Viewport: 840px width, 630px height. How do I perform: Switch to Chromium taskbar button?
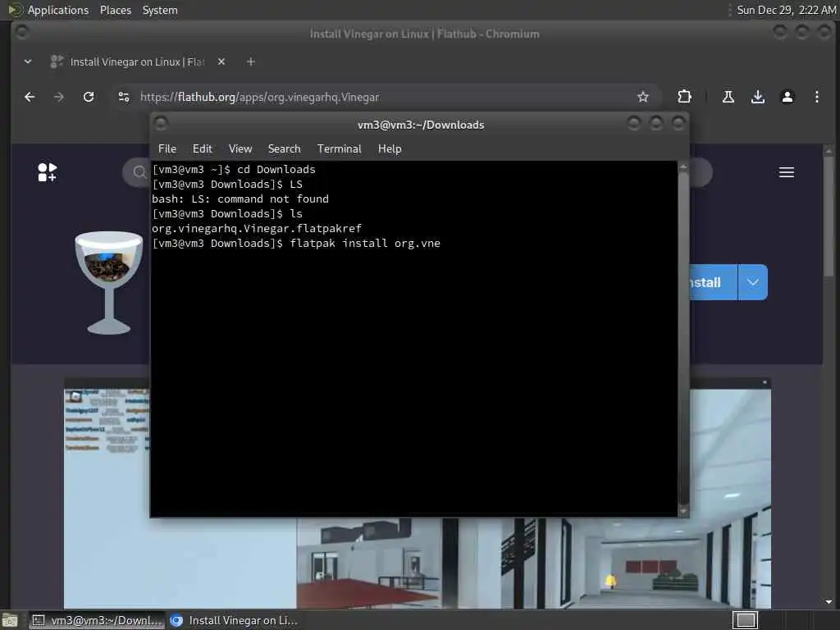click(x=234, y=620)
